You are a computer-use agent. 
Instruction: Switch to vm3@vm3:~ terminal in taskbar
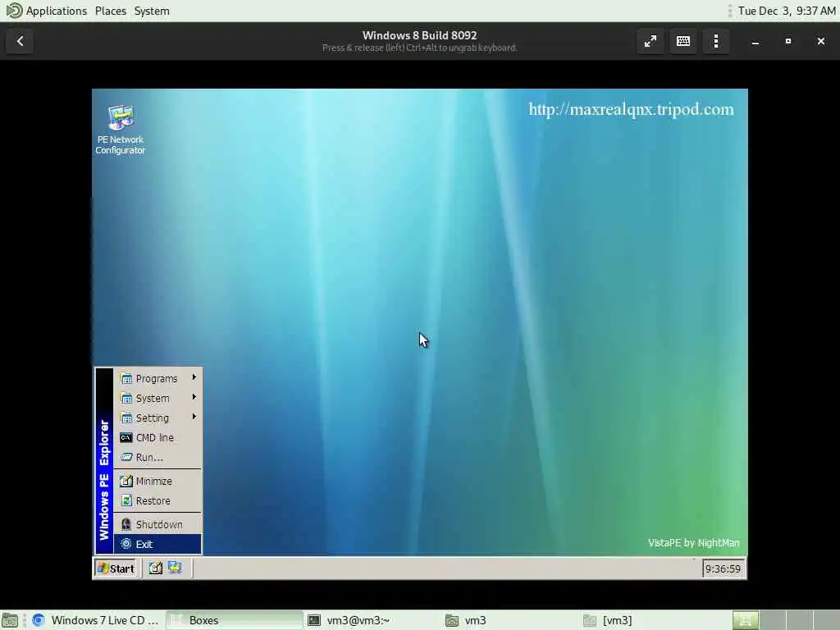click(x=372, y=620)
